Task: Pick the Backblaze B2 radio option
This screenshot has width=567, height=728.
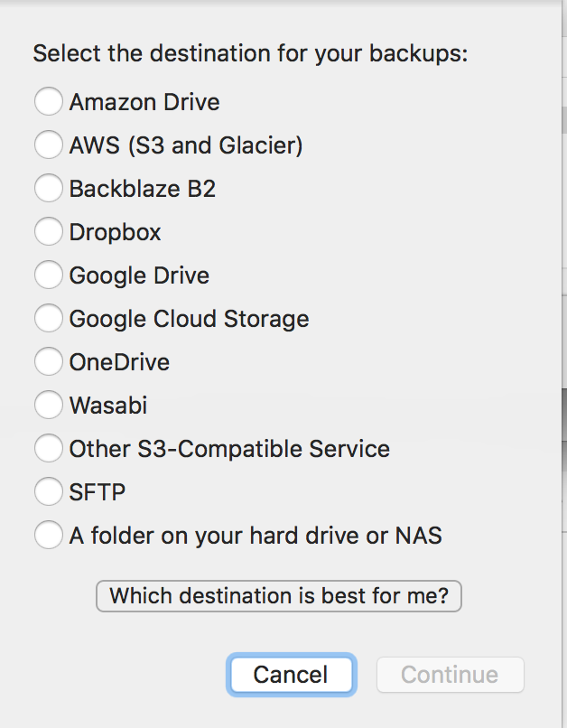Action: point(49,188)
